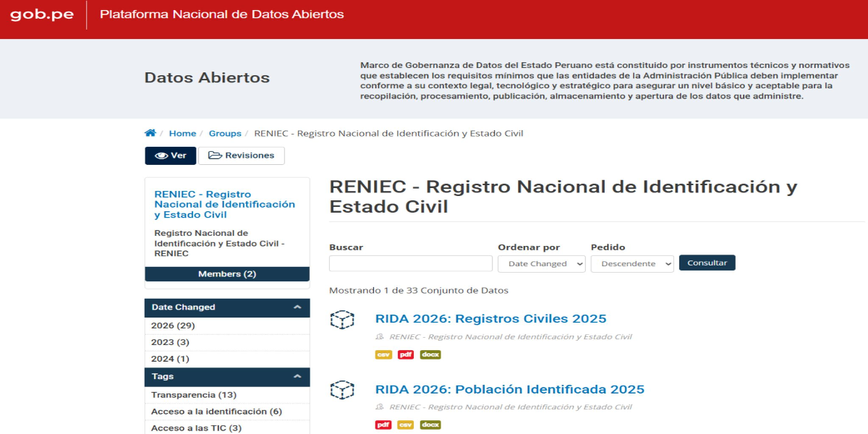
Task: Open RIDA 2026: Registros Civiles 2025 dataset
Action: click(x=491, y=319)
